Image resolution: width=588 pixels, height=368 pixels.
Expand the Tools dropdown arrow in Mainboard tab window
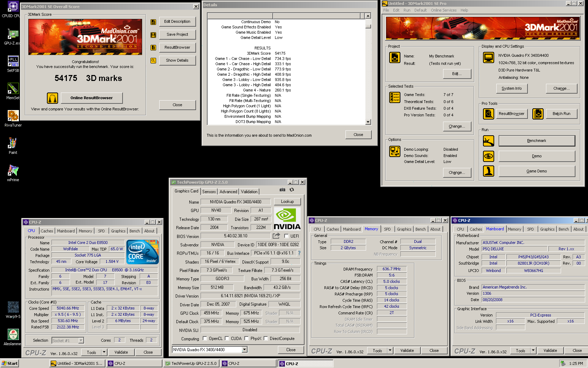533,351
